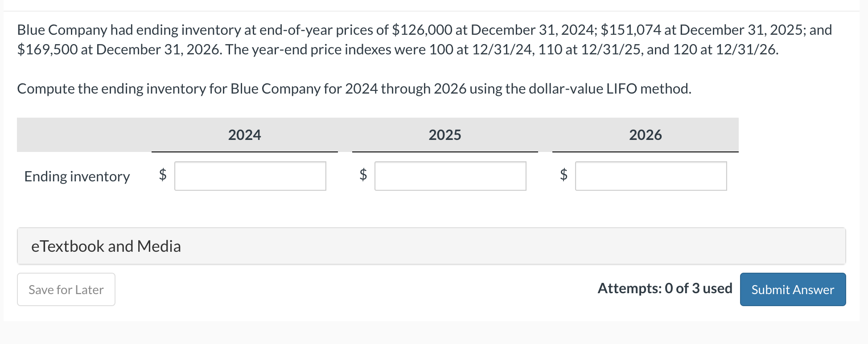Click the $126,000 amount in the problem
Image resolution: width=868 pixels, height=344 pixels.
click(x=422, y=30)
